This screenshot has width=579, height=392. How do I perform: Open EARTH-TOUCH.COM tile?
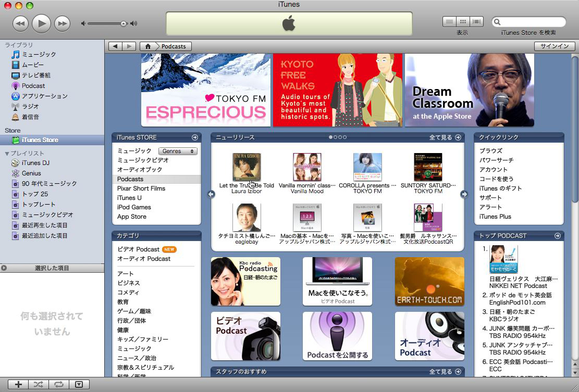click(x=429, y=281)
